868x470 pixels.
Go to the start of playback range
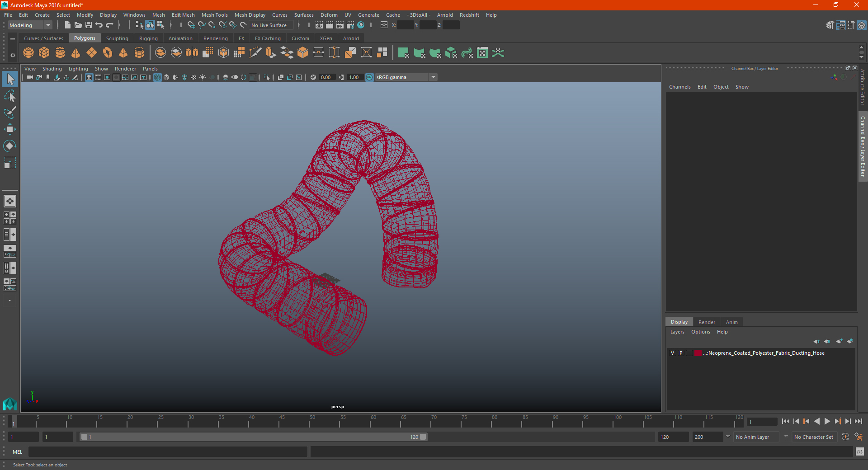coord(786,421)
